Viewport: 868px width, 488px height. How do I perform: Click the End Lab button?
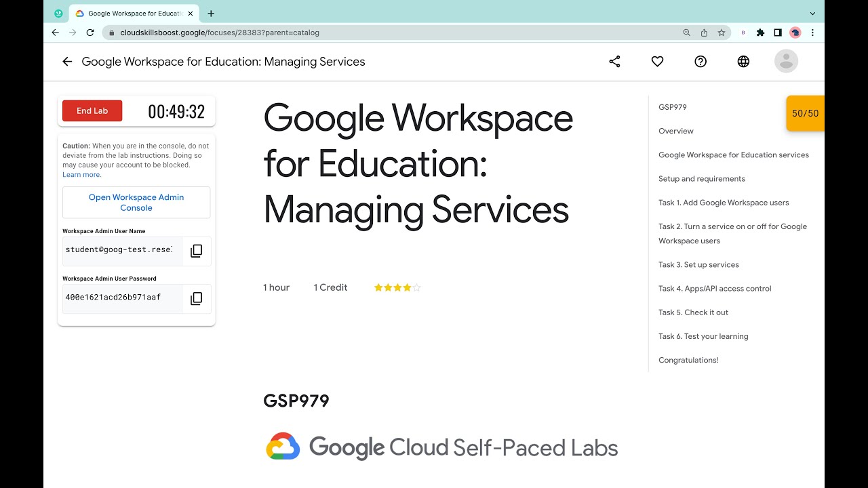[x=92, y=111]
